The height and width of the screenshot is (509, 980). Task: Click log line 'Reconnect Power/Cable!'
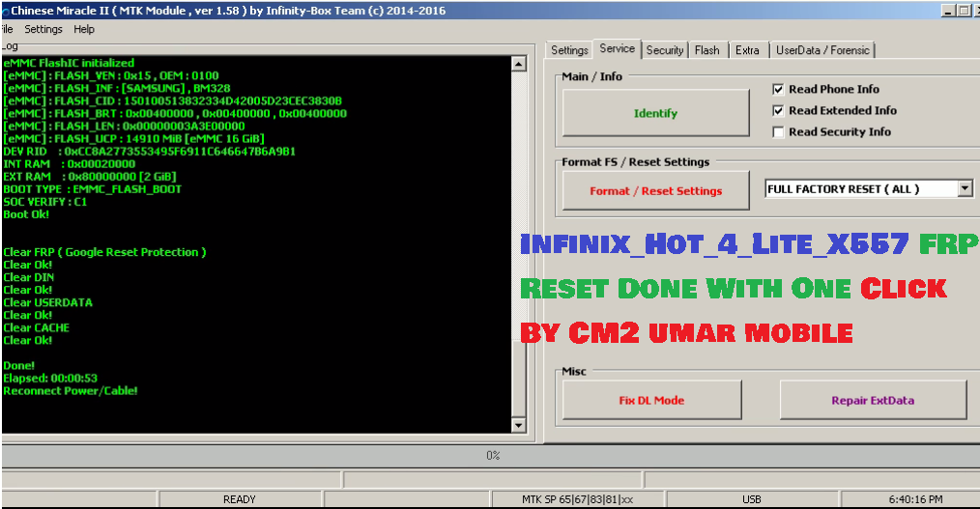(70, 391)
